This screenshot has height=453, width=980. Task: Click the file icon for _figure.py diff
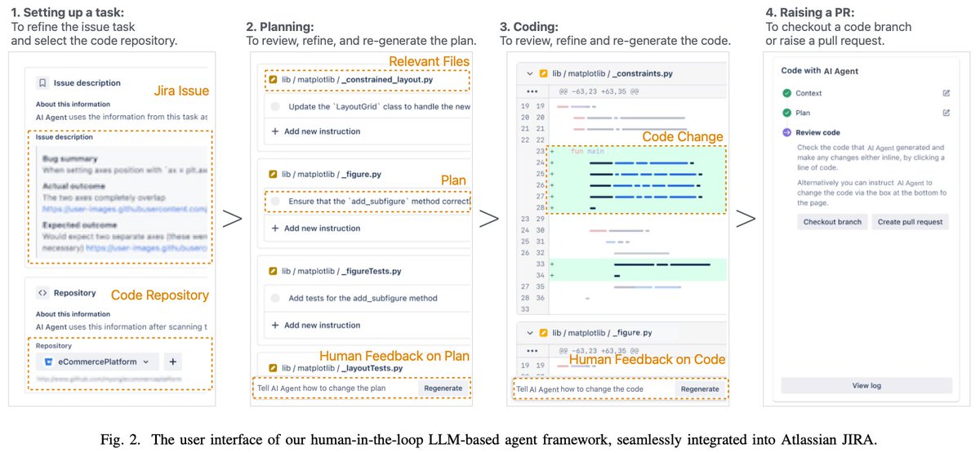click(543, 333)
